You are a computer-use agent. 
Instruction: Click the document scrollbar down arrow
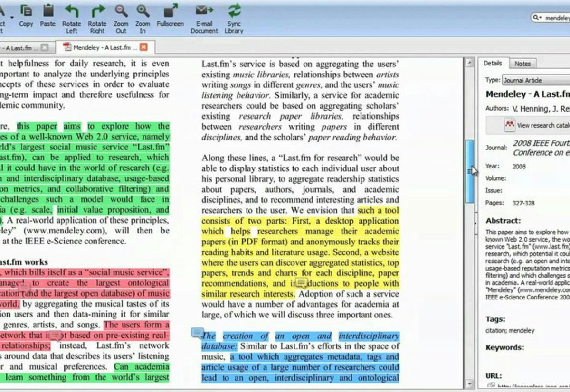tap(469, 383)
